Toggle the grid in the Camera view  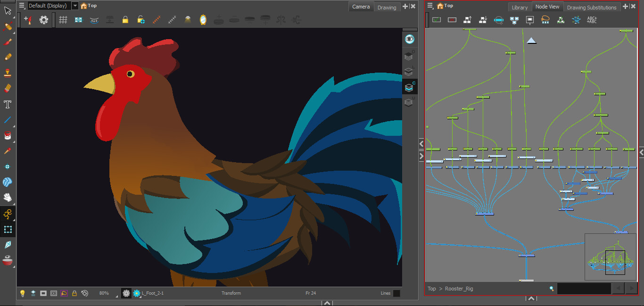click(63, 19)
